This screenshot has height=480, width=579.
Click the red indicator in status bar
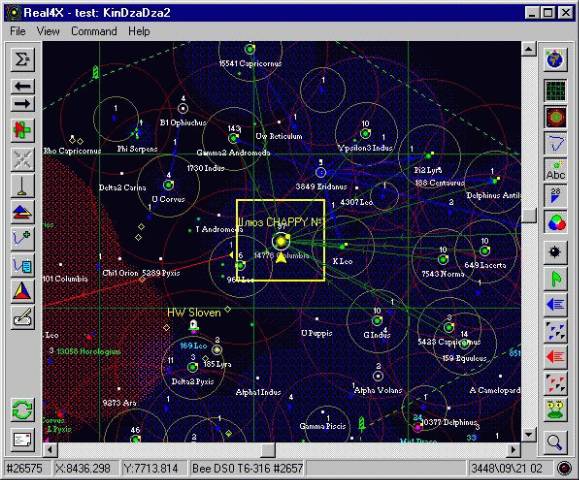(564, 468)
